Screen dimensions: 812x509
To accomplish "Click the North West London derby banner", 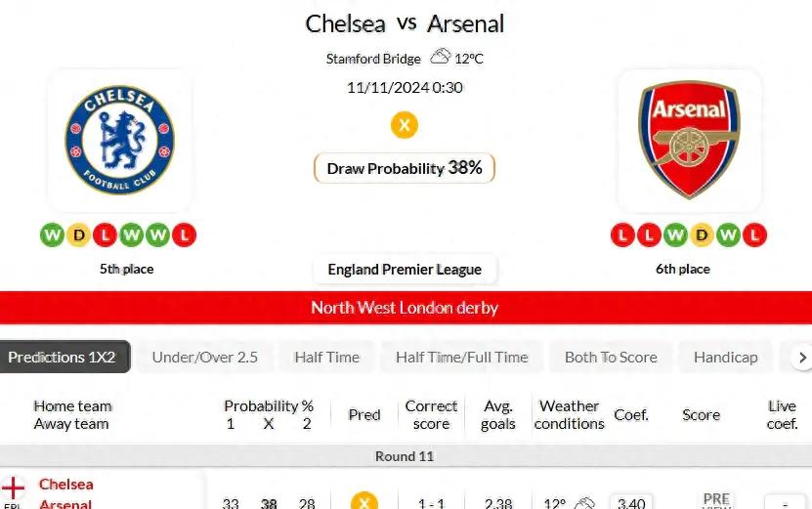I will [406, 308].
